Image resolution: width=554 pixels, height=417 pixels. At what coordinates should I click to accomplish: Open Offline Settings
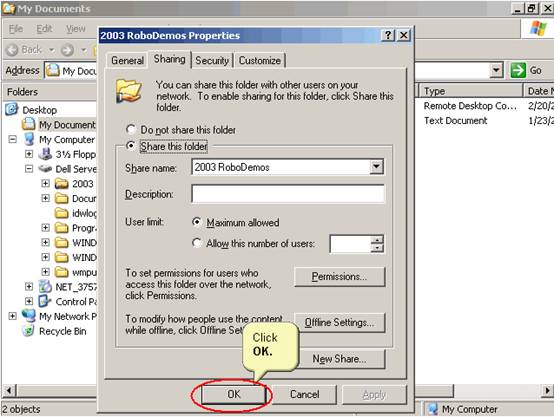[x=340, y=322]
